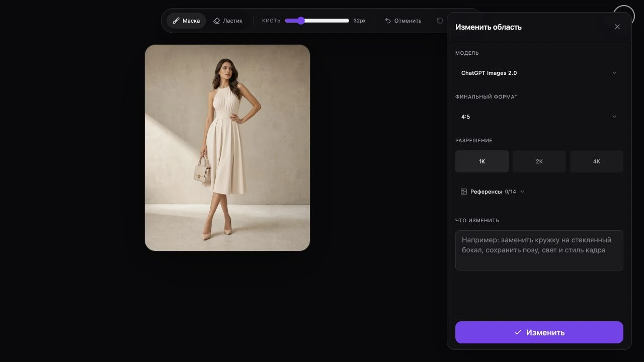The image size is (644, 362).
Task: Open the ChatGPT Images 2.0 model dropdown
Action: tap(539, 73)
